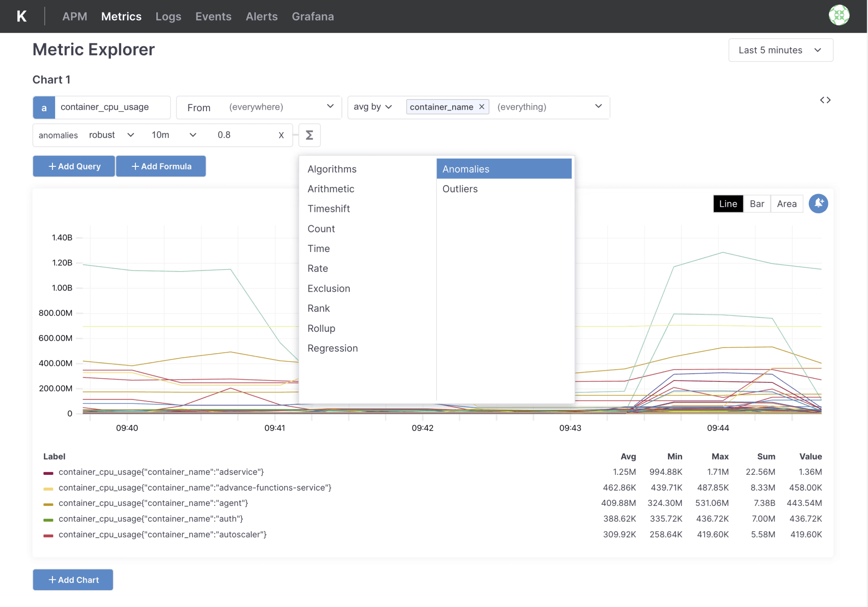Sort legend by Value column header
This screenshot has height=607, width=868.
point(811,457)
